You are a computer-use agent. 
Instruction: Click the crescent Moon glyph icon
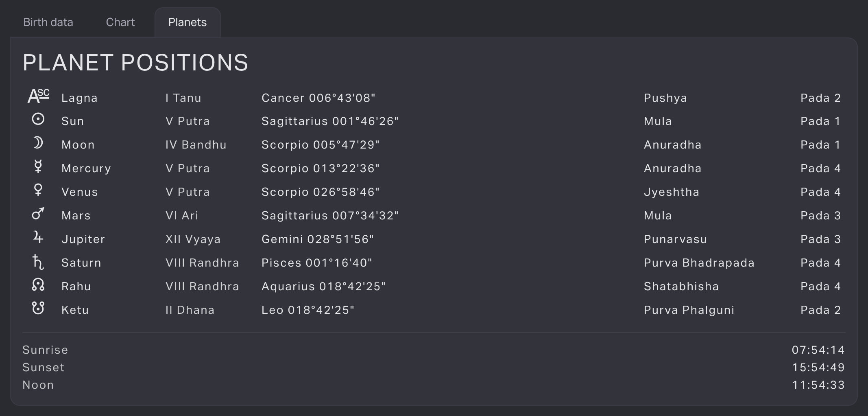38,143
